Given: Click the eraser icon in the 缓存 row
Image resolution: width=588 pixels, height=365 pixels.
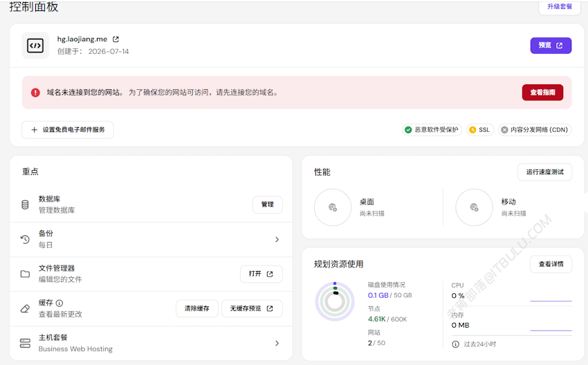Looking at the screenshot, I should tap(25, 308).
